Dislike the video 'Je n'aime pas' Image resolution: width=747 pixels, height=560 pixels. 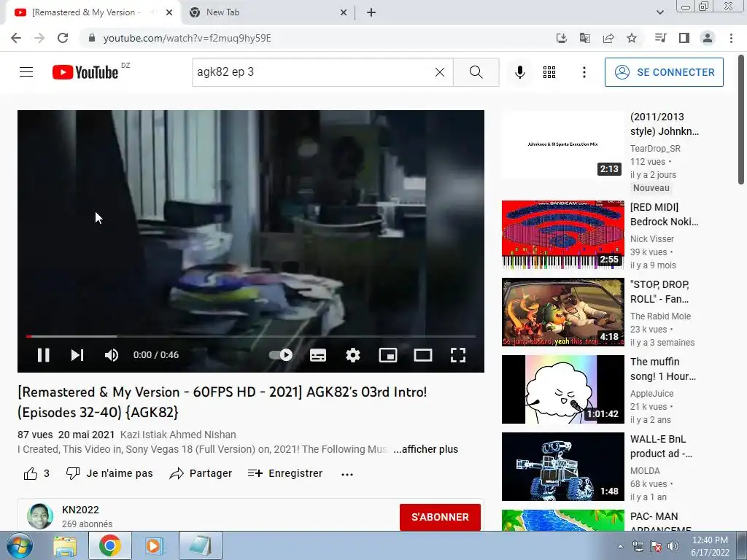109,473
